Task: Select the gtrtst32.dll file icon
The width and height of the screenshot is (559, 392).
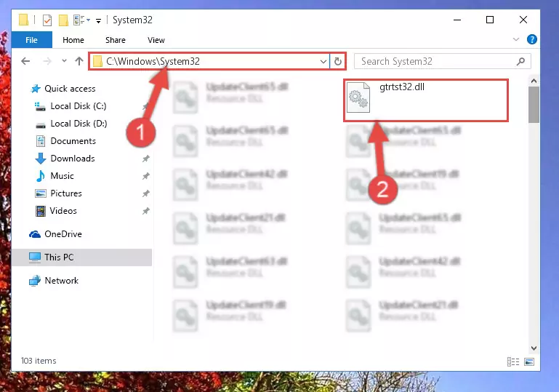Action: pos(358,97)
